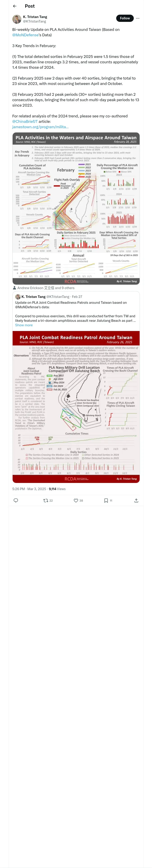152x868 pixels.
Task: Expand quoted post with Show more
Action: click(24, 325)
